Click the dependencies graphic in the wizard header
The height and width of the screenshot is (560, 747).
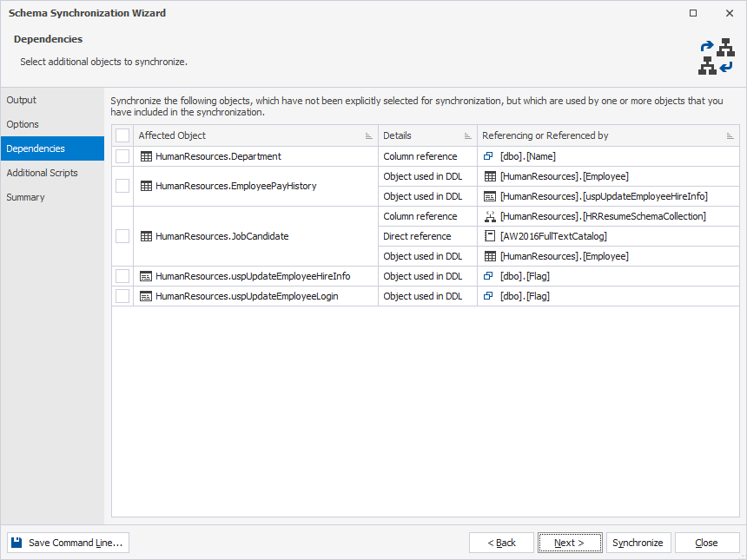[716, 55]
